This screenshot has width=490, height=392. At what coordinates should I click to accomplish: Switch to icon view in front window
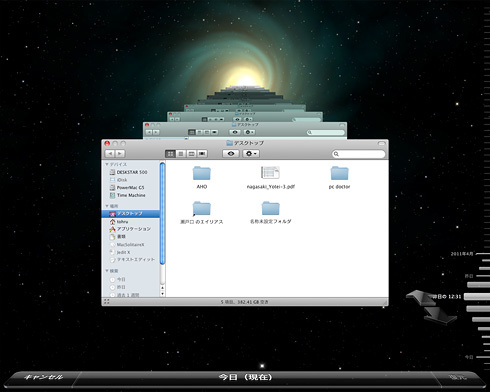coord(170,154)
